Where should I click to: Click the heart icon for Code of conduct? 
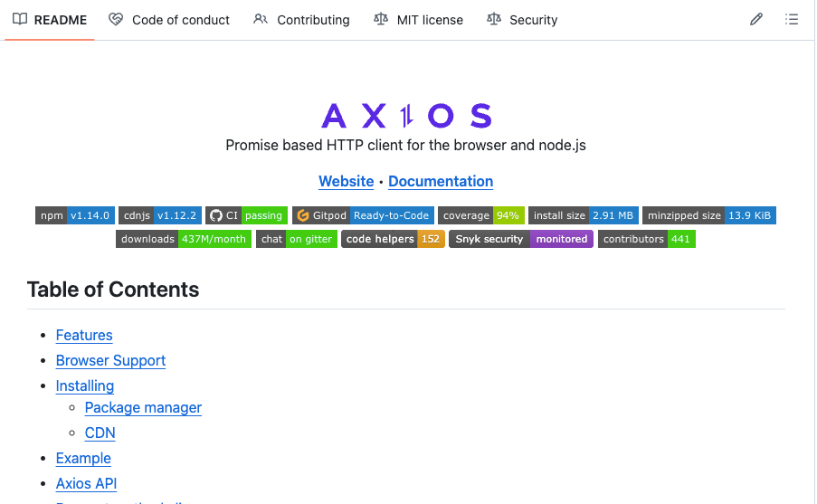pyautogui.click(x=116, y=19)
